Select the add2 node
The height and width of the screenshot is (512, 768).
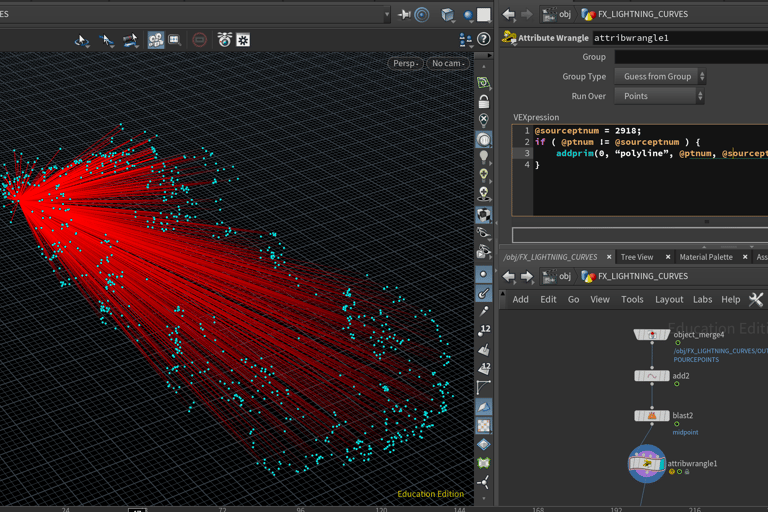[651, 376]
